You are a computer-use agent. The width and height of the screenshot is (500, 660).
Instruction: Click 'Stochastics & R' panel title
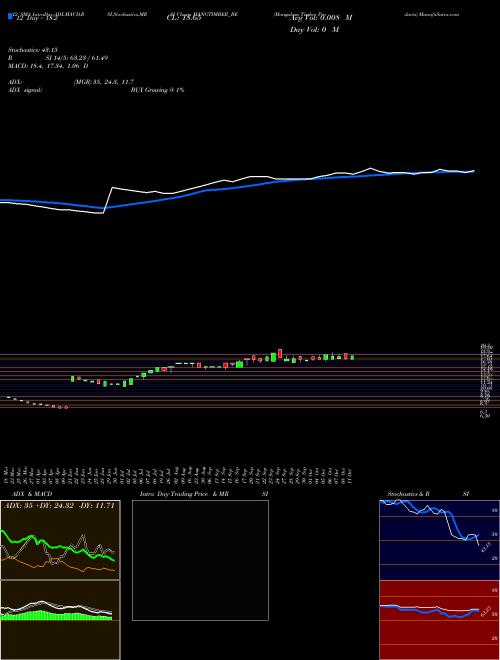click(x=409, y=494)
